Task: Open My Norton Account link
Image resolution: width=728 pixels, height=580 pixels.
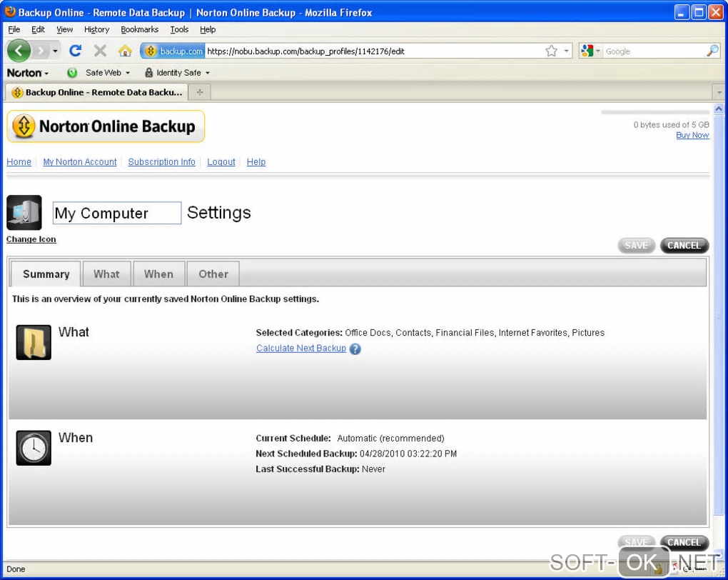Action: 80,161
